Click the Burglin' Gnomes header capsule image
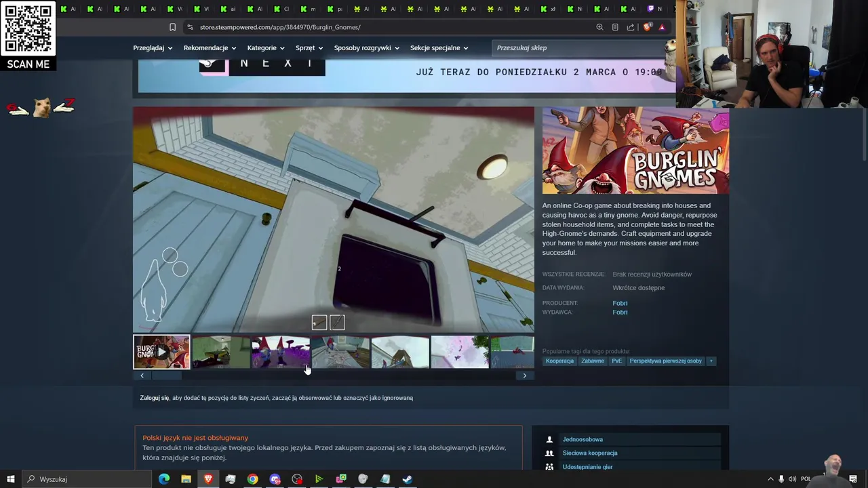Viewport: 868px width, 488px height. tap(635, 150)
